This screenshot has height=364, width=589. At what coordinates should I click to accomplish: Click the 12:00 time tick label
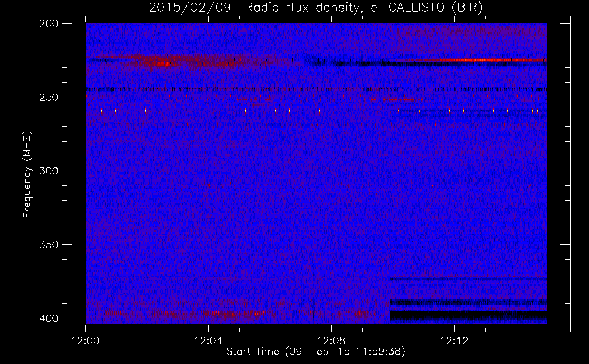click(x=85, y=341)
